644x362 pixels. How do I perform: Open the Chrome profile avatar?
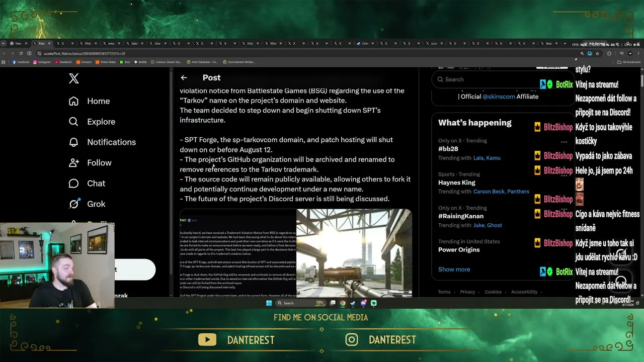[x=630, y=53]
